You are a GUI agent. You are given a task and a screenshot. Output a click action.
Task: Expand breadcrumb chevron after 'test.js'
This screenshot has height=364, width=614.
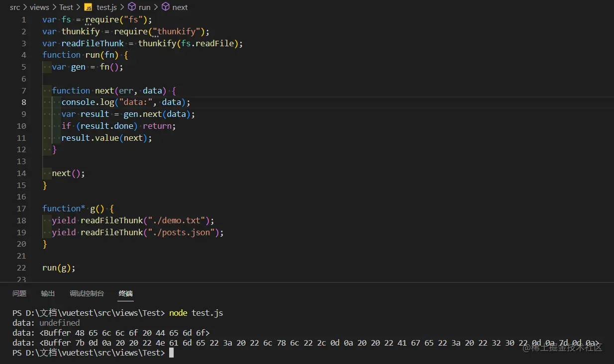pyautogui.click(x=122, y=7)
